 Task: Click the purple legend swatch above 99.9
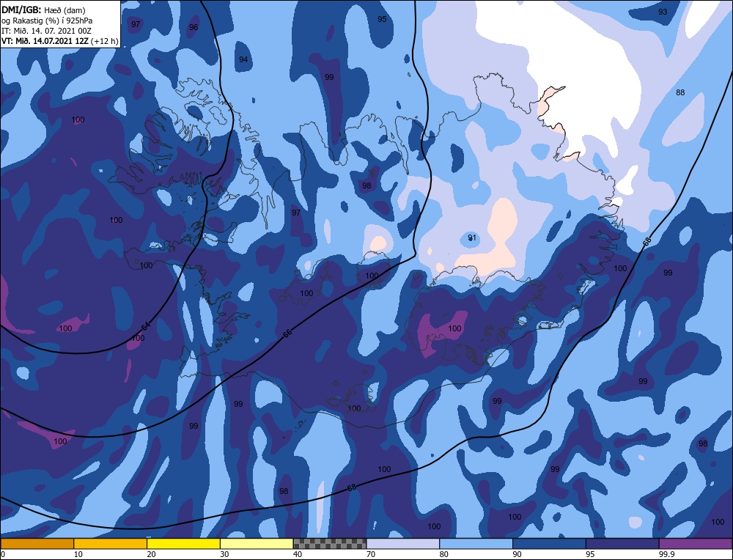(x=696, y=543)
